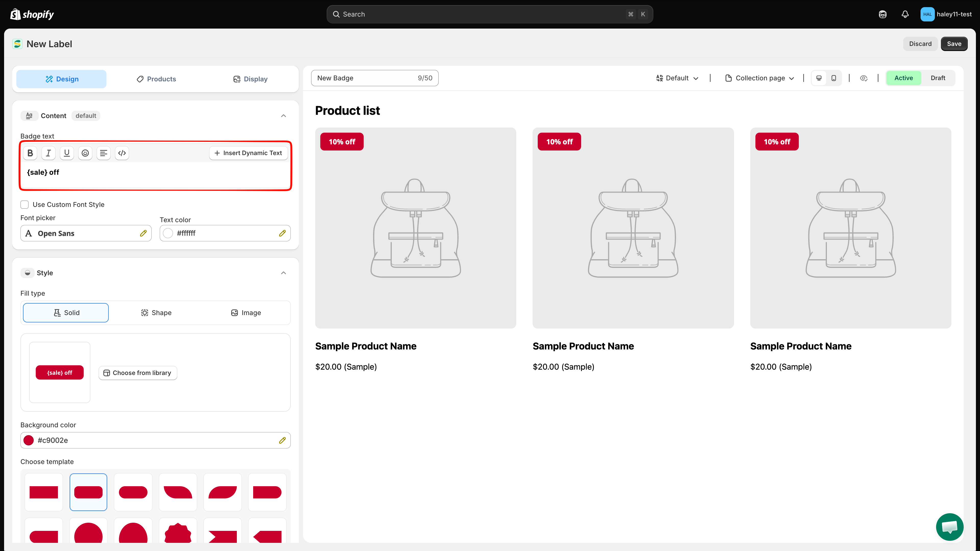Viewport: 980px width, 551px height.
Task: Click the red background color swatch
Action: click(x=29, y=440)
